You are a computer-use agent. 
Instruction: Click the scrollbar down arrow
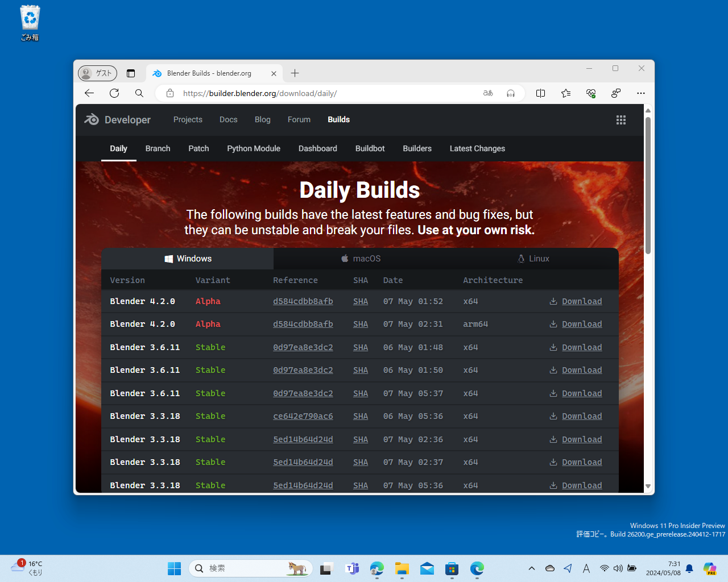[648, 487]
